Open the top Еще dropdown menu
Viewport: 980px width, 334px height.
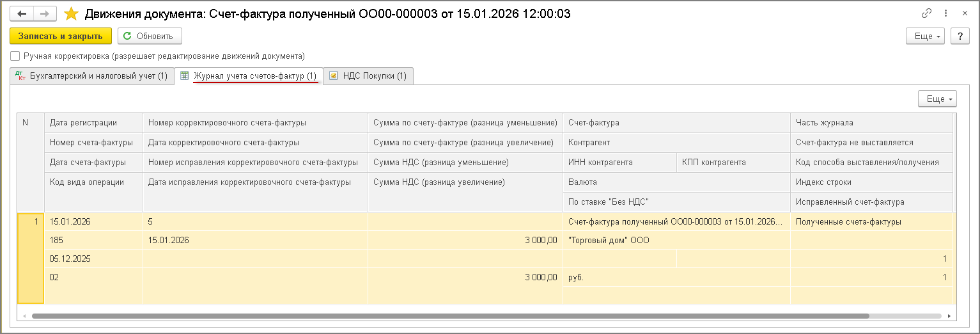pos(926,36)
